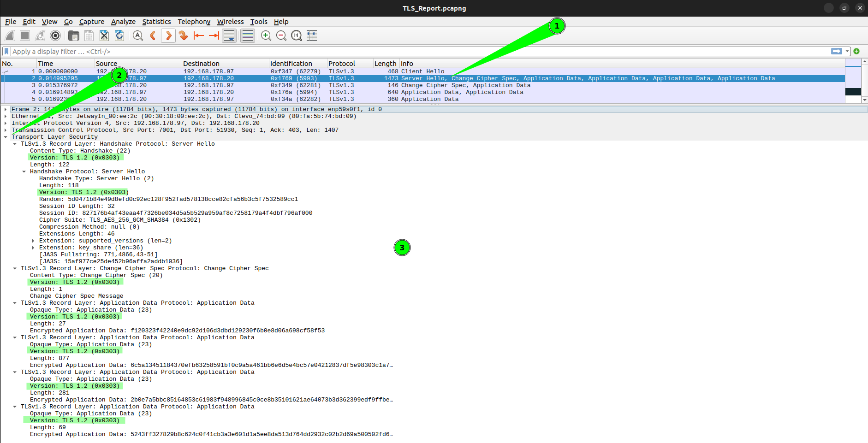Start a new live packet capture
The image size is (868, 443).
point(9,35)
